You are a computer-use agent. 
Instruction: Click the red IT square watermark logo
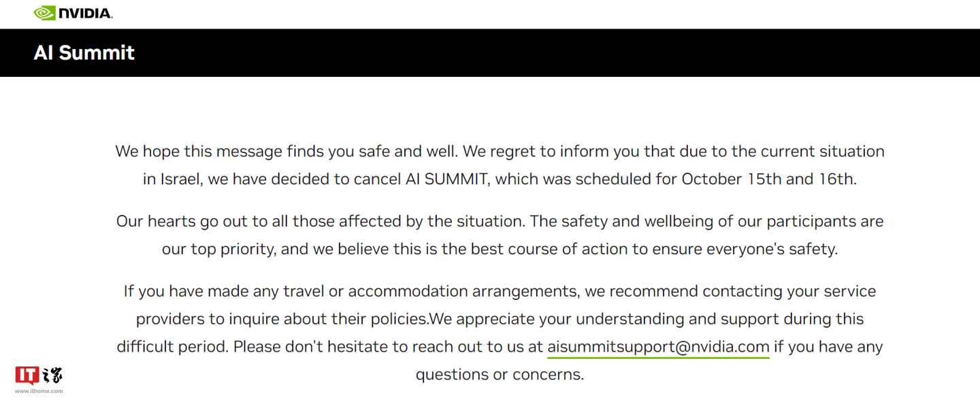(x=27, y=375)
